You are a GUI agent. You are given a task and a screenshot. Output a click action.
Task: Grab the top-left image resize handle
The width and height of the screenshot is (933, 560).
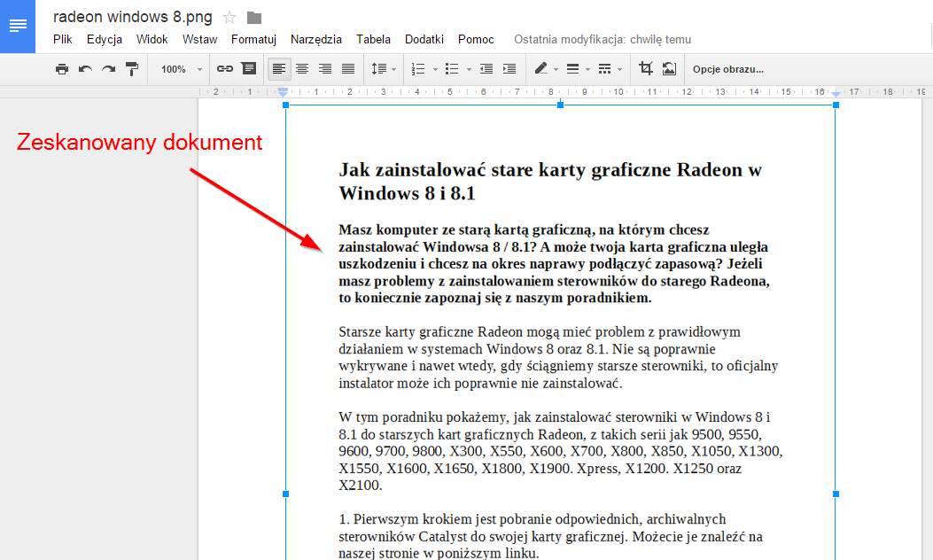pyautogui.click(x=285, y=105)
